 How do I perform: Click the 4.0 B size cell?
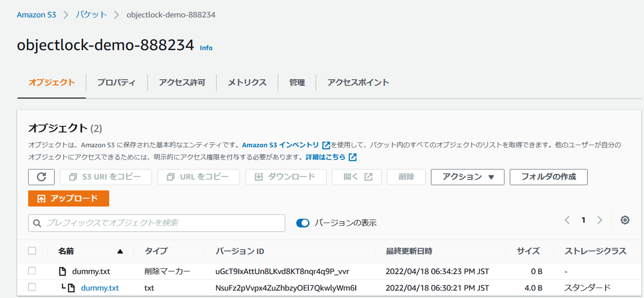pos(532,288)
